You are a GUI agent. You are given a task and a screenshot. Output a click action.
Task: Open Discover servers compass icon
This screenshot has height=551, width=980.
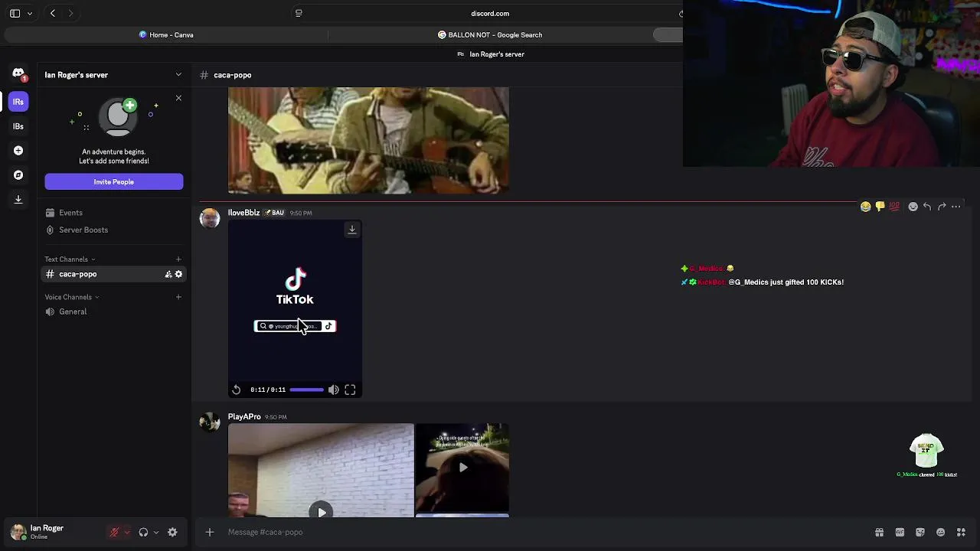18,175
